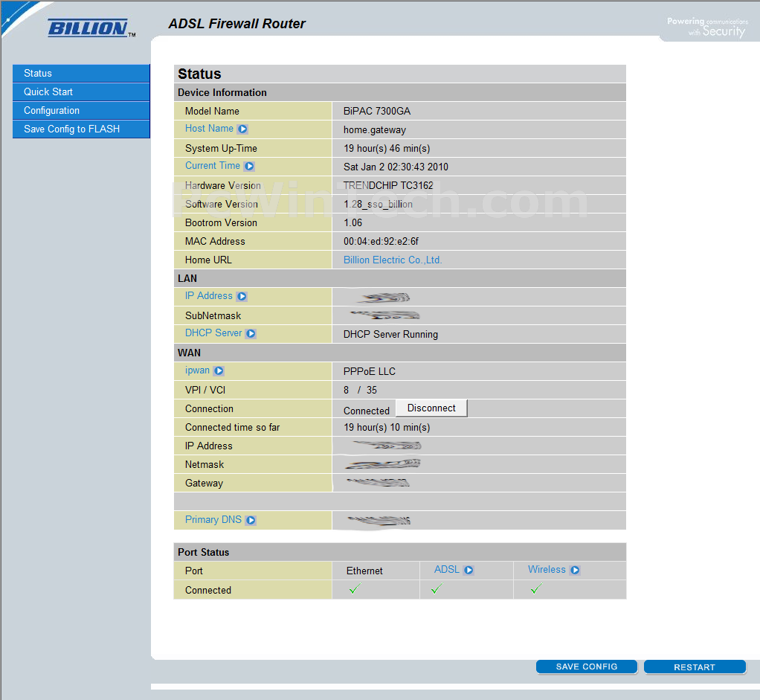Open the Billion Electric Co.,Ltd. link
This screenshot has height=700, width=760.
[393, 260]
